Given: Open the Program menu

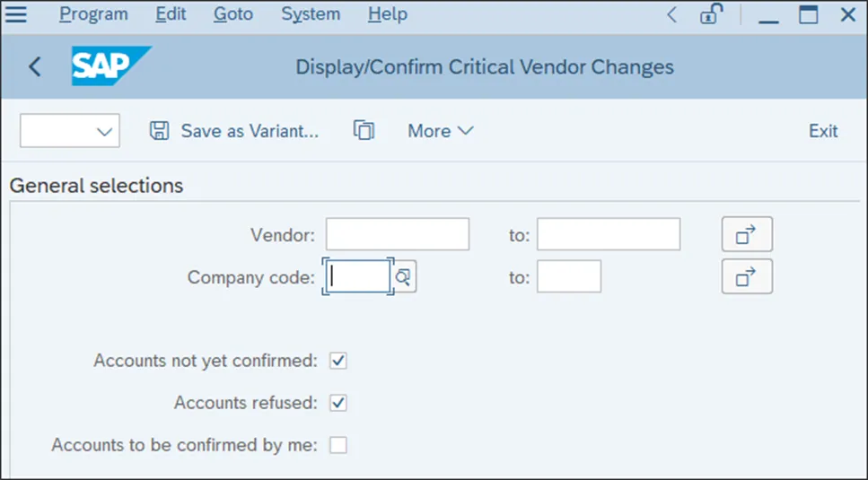Looking at the screenshot, I should [x=93, y=14].
